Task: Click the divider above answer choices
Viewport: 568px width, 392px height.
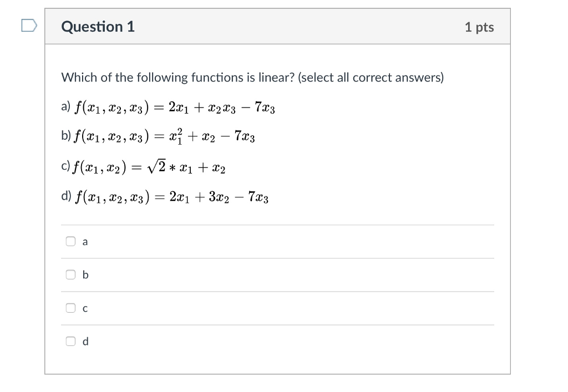Action: 277,225
